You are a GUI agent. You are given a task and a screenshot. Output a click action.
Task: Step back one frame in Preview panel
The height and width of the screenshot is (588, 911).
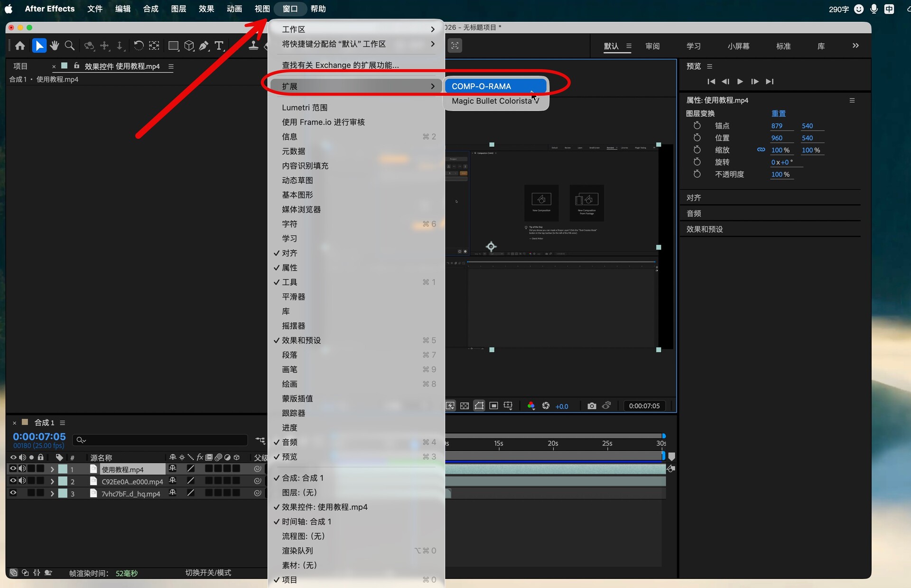[x=725, y=82]
